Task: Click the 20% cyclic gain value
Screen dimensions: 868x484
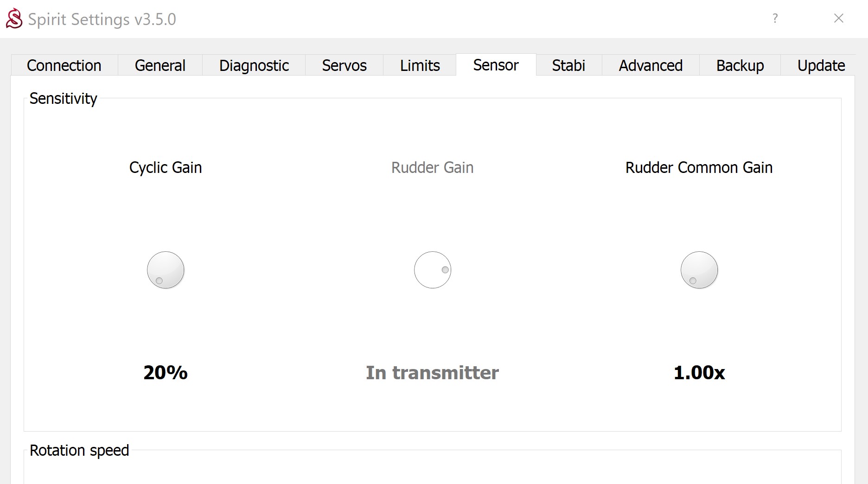Action: 166,373
